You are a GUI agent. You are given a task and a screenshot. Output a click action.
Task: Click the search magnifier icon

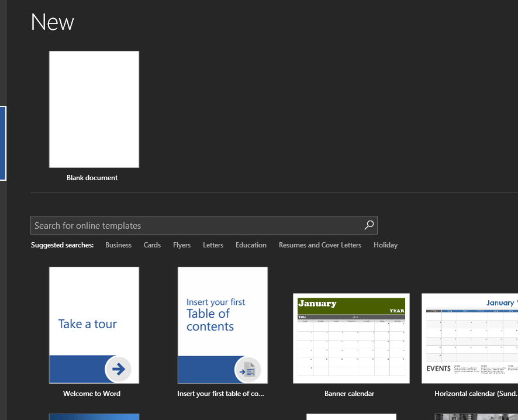[369, 225]
